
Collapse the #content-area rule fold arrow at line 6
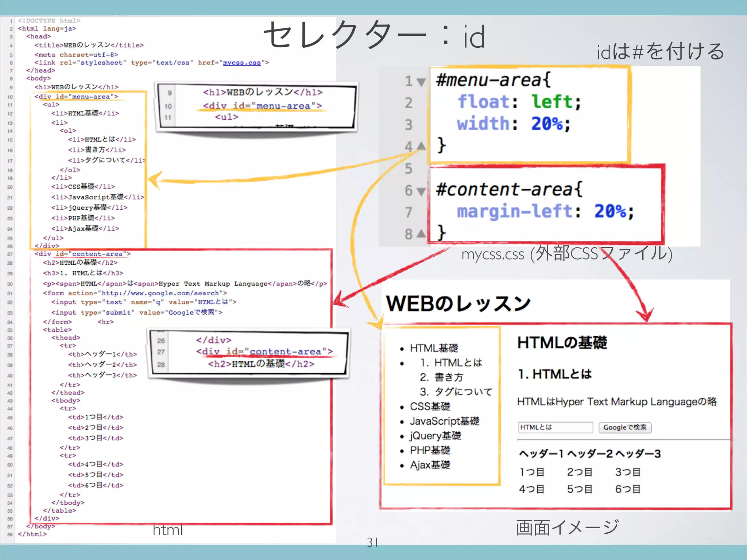421,191
